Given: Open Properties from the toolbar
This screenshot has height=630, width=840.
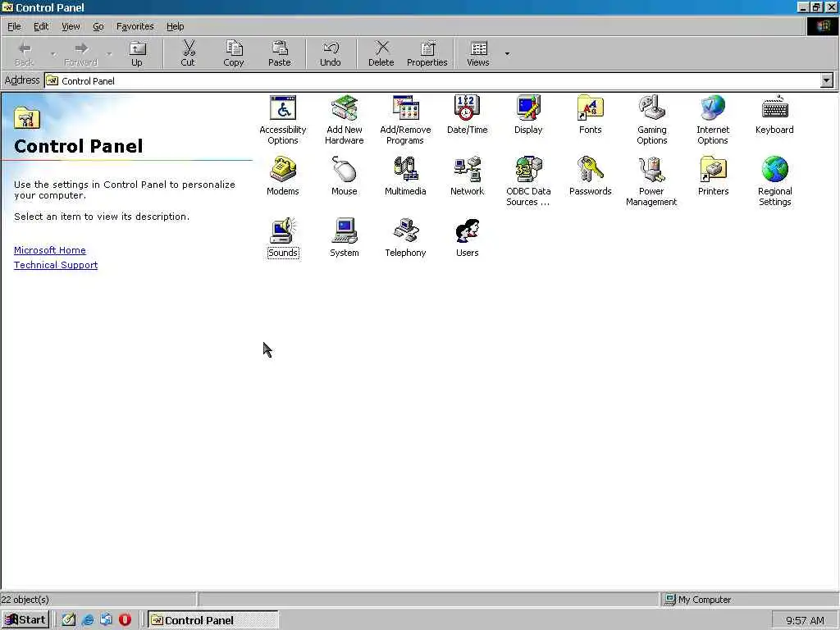Looking at the screenshot, I should [x=427, y=53].
